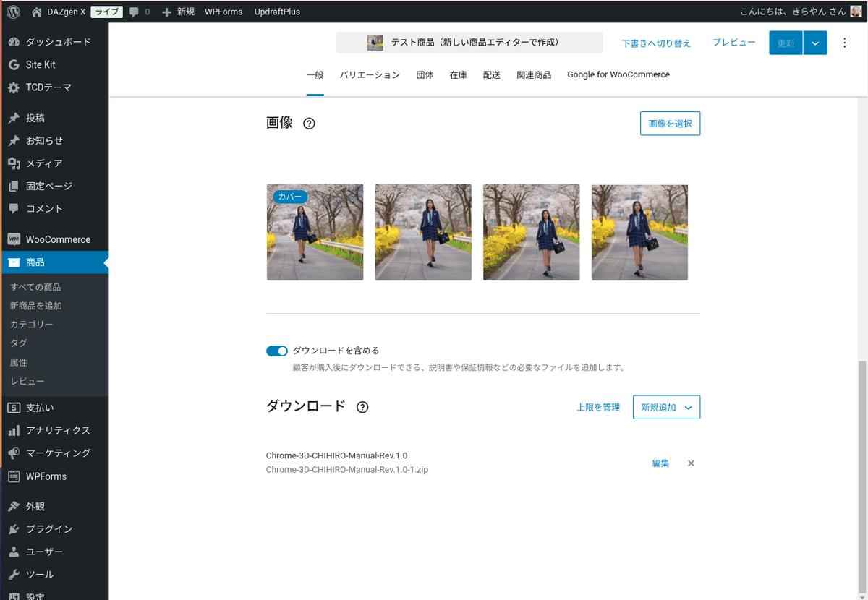Click the ツール wrench icon

pos(14,575)
